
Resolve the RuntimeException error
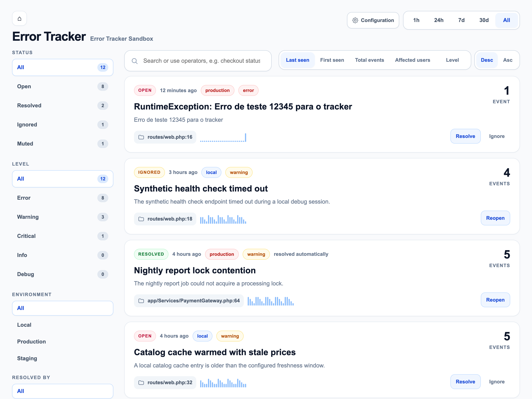(465, 136)
